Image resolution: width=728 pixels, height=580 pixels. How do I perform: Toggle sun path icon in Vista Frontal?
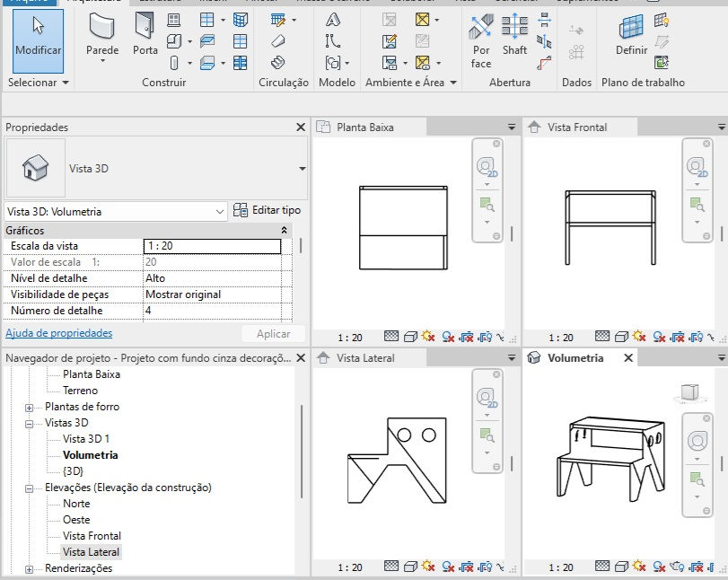(x=639, y=336)
